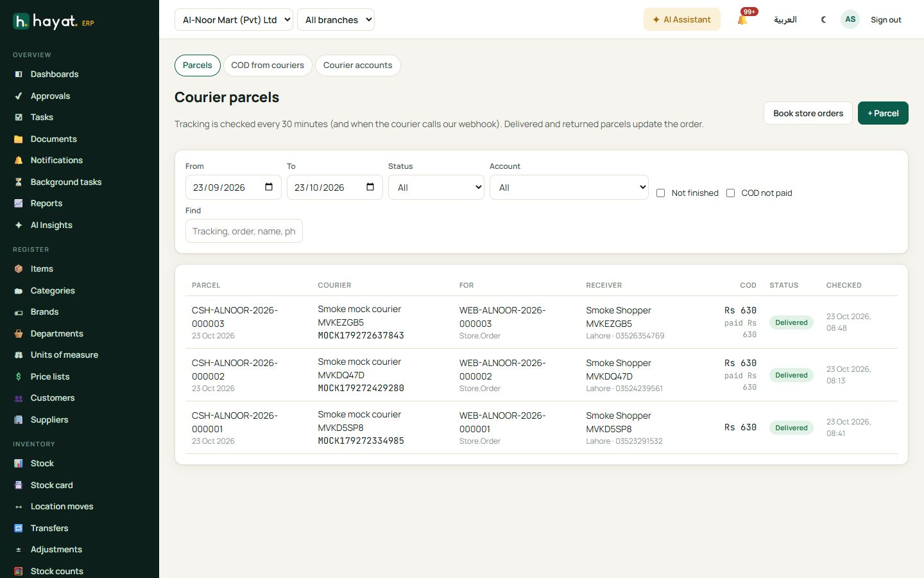924x578 pixels.
Task: Switch to Courier accounts tab
Action: [357, 66]
